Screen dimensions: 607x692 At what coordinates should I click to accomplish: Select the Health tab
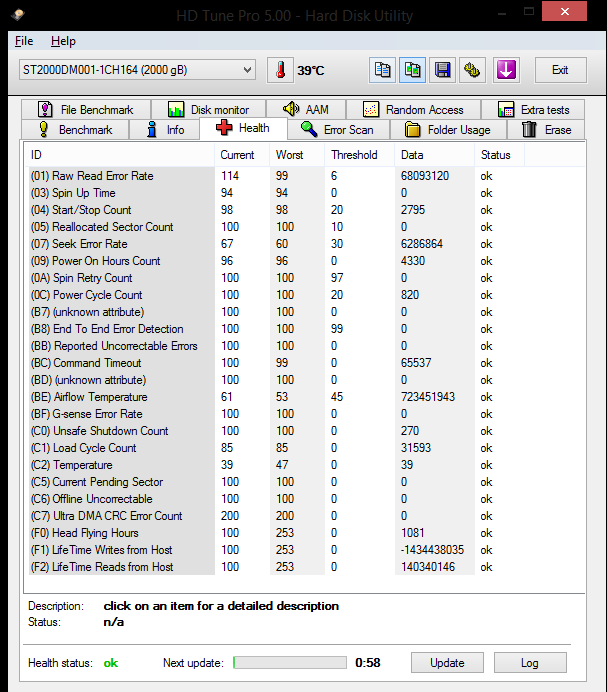click(243, 128)
